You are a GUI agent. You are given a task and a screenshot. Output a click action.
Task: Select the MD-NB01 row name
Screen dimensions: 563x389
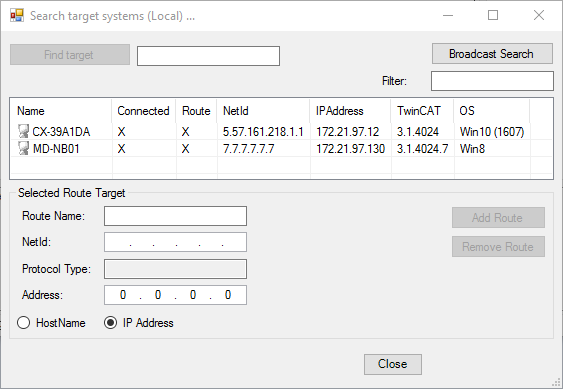click(x=56, y=149)
